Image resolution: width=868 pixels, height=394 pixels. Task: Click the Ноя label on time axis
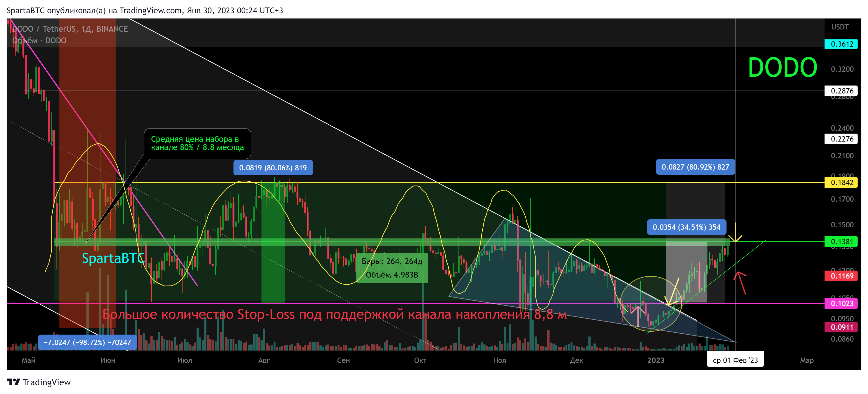pos(499,360)
